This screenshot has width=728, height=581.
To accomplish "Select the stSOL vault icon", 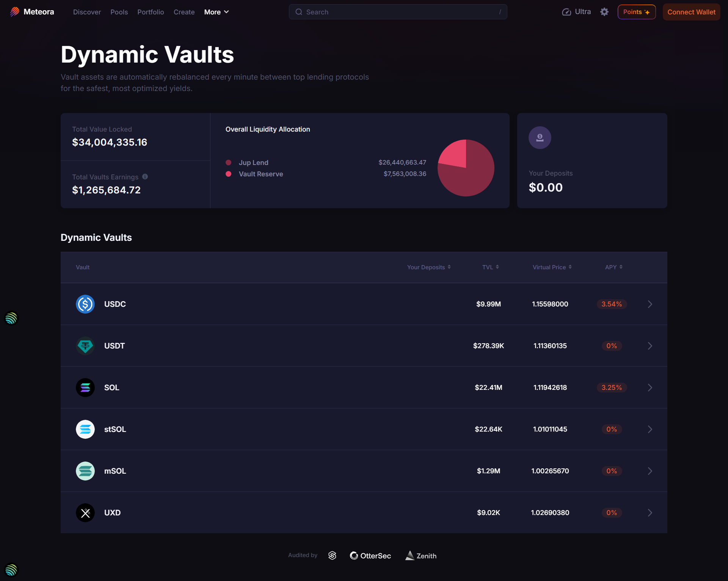I will [x=85, y=429].
